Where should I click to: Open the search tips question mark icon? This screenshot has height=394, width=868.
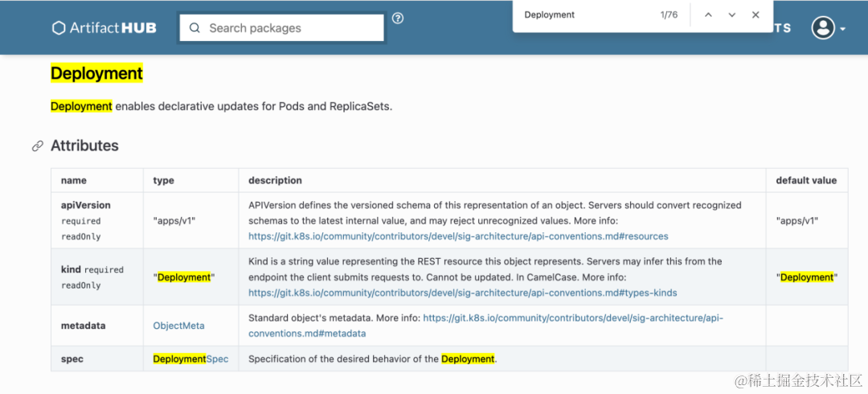[398, 18]
